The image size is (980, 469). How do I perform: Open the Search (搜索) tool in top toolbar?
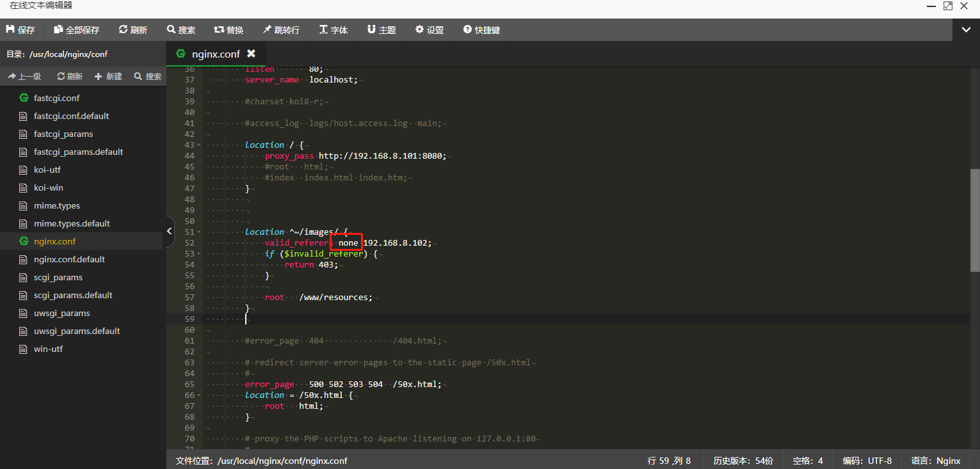pos(181,30)
